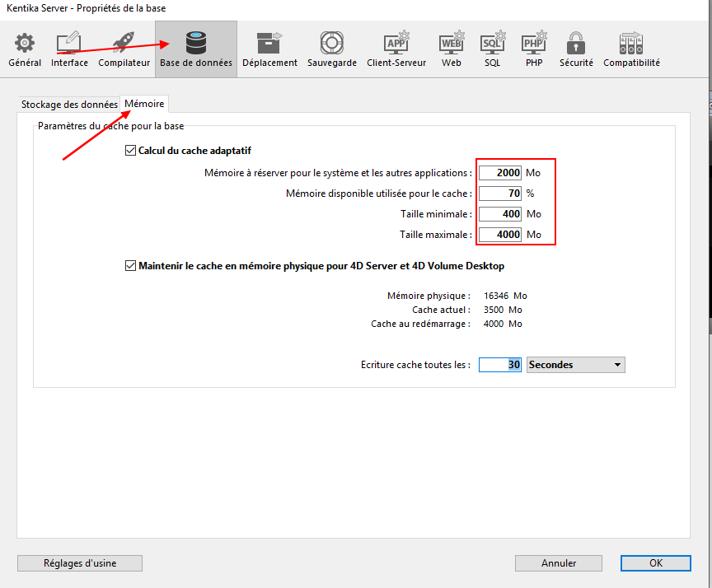This screenshot has height=588, width=712.
Task: Click the Cache actuel value 3500 Mo
Action: tap(503, 310)
